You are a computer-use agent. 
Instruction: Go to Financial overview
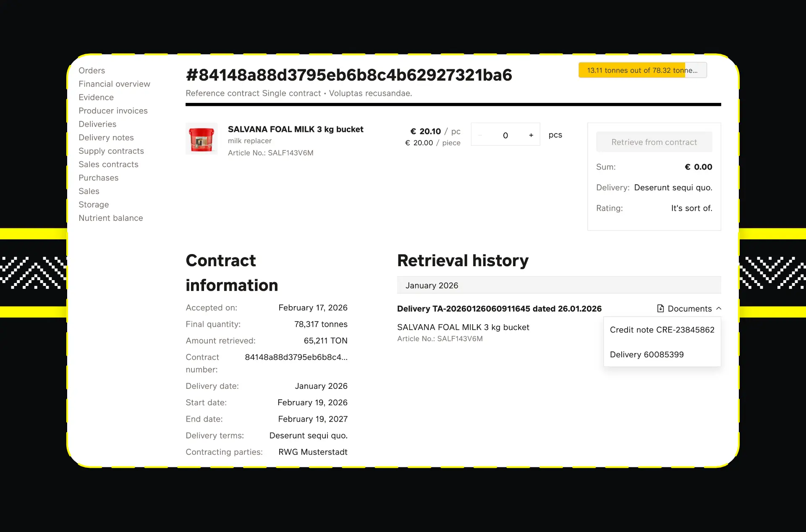point(114,84)
